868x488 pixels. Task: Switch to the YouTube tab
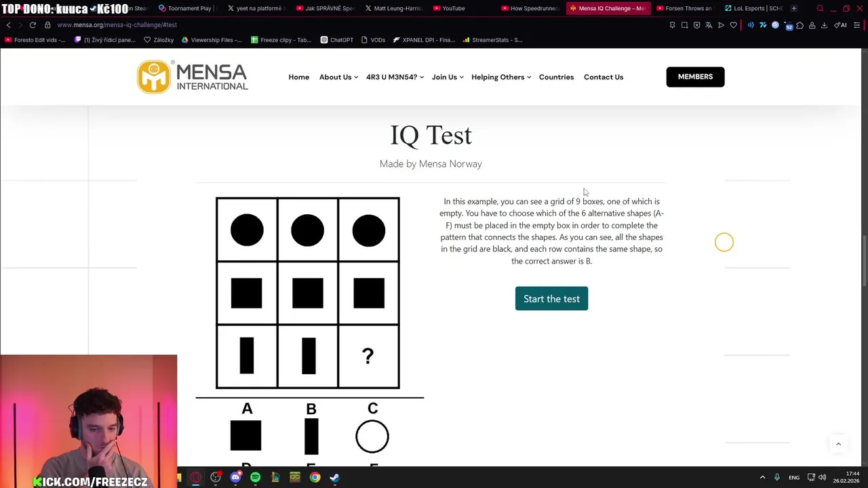(x=448, y=8)
